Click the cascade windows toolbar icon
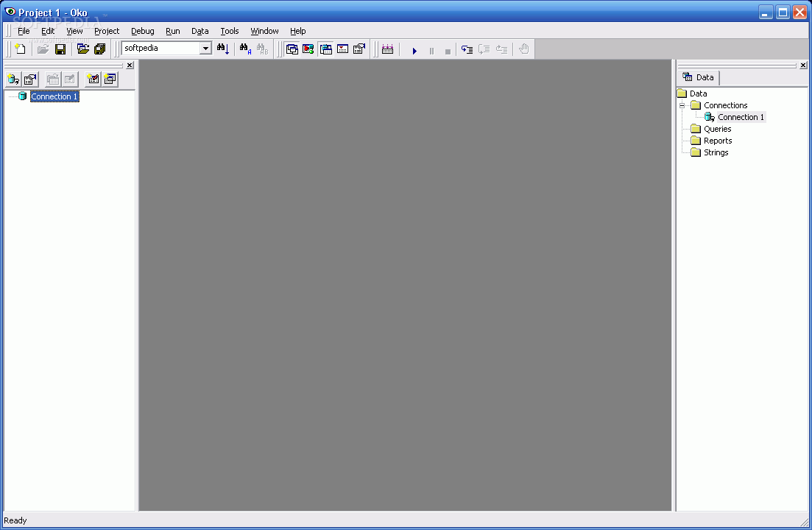Viewport: 812px width, 530px height. tap(292, 49)
